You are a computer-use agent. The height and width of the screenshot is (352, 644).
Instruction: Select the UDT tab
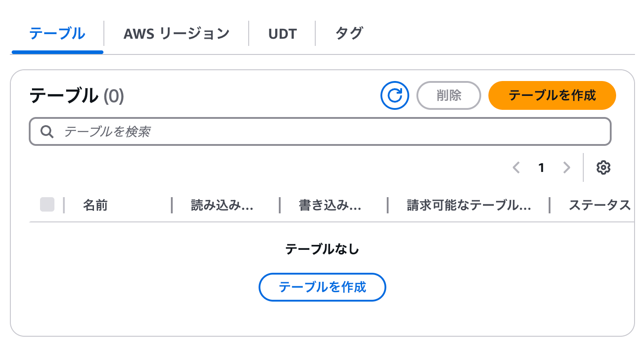pyautogui.click(x=282, y=34)
